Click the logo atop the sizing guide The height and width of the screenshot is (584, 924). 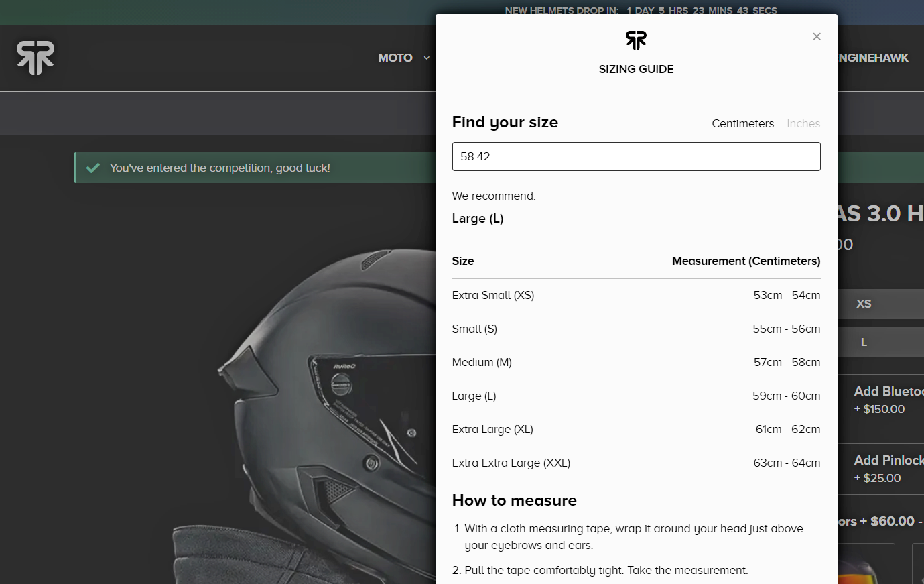pos(636,40)
